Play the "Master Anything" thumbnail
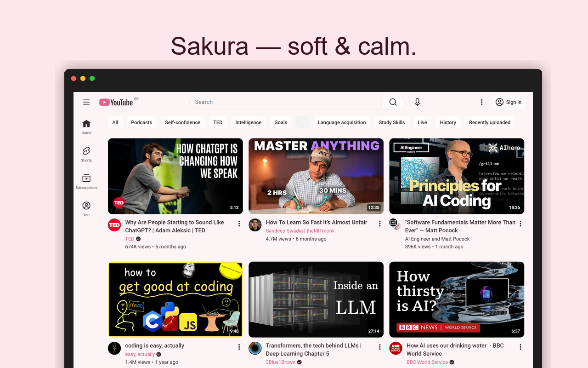The image size is (588, 368). click(x=316, y=176)
